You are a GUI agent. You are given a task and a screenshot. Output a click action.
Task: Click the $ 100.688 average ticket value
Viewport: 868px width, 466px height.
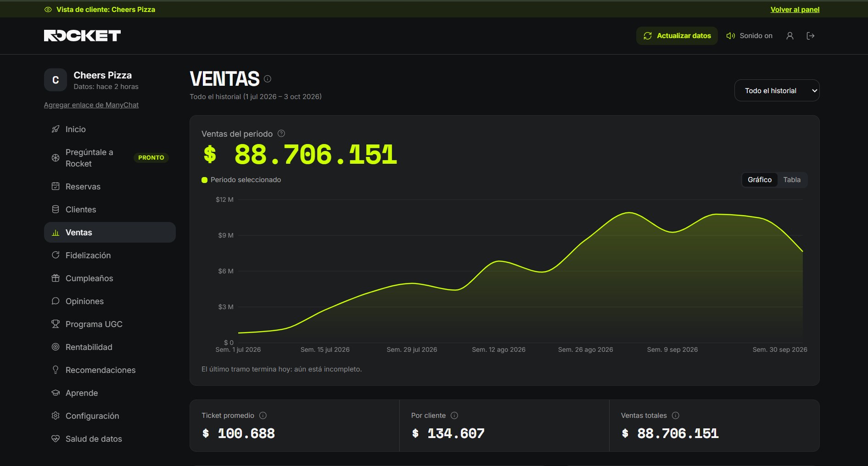[239, 433]
